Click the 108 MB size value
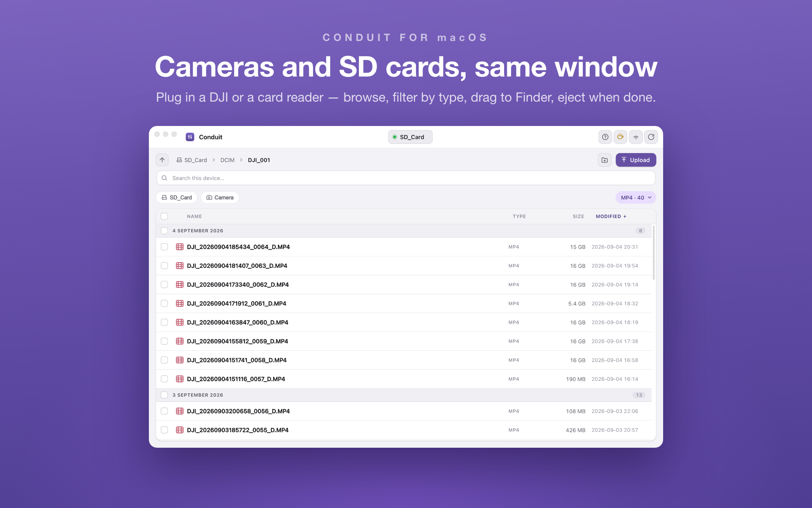Screen dimensions: 812x508 576,411
